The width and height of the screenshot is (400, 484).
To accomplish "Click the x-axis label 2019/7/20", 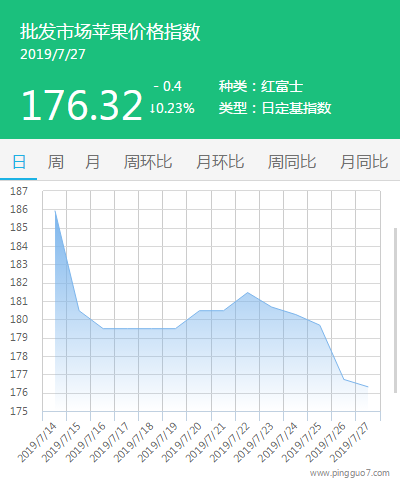I will click(x=182, y=442).
